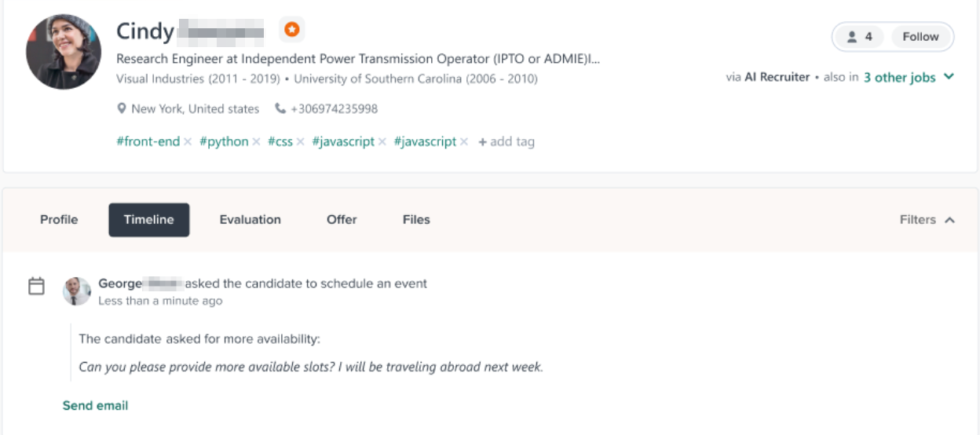The image size is (980, 435).
Task: Click the phone icon beside the number
Action: (280, 109)
